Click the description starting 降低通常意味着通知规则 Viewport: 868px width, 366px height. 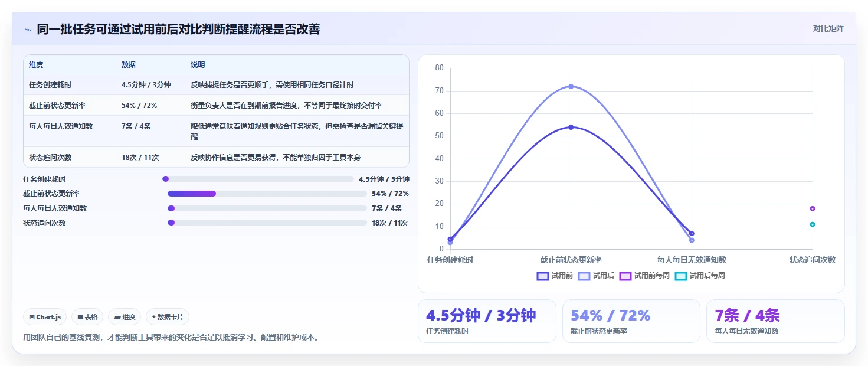297,132
